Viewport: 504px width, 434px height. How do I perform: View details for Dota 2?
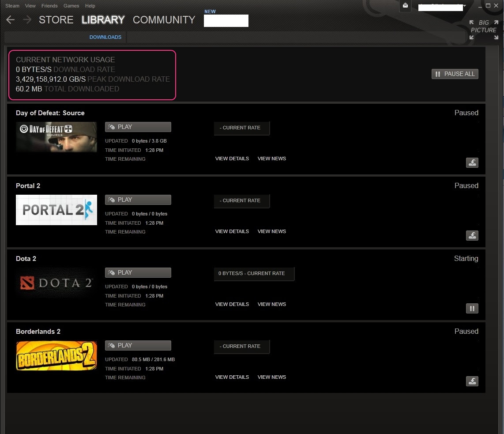coord(232,304)
